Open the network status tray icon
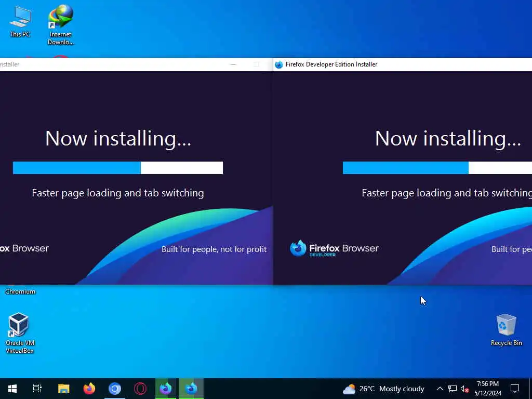The height and width of the screenshot is (399, 532). pos(453,389)
